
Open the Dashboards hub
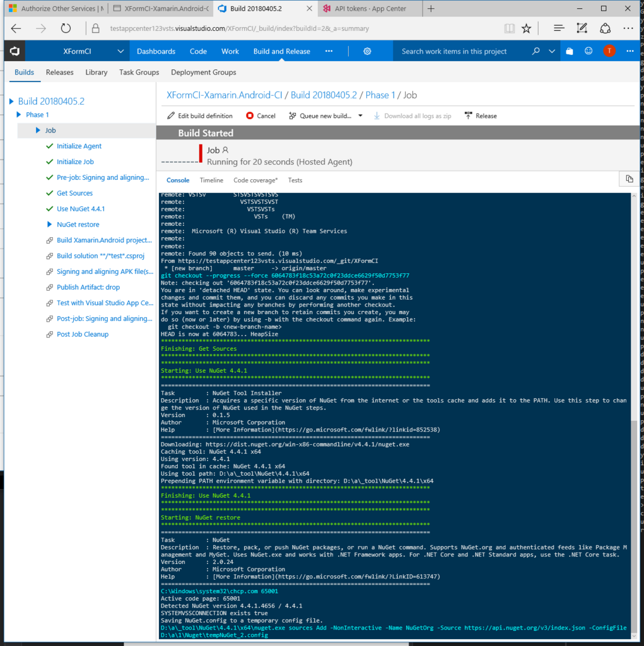click(x=156, y=51)
